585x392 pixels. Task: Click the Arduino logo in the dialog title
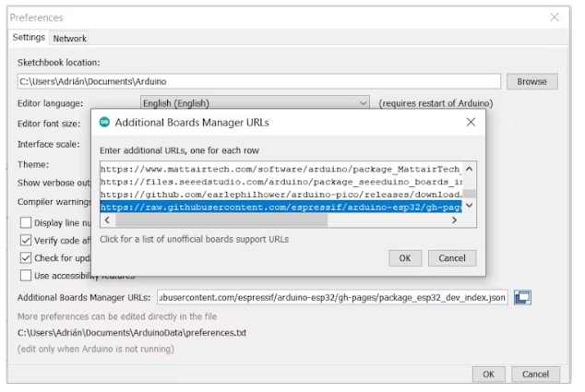point(105,122)
